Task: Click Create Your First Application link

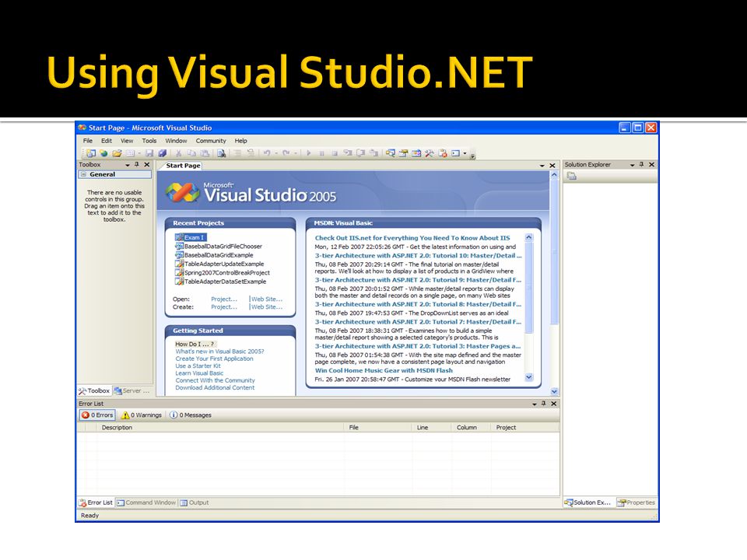Action: 215,359
